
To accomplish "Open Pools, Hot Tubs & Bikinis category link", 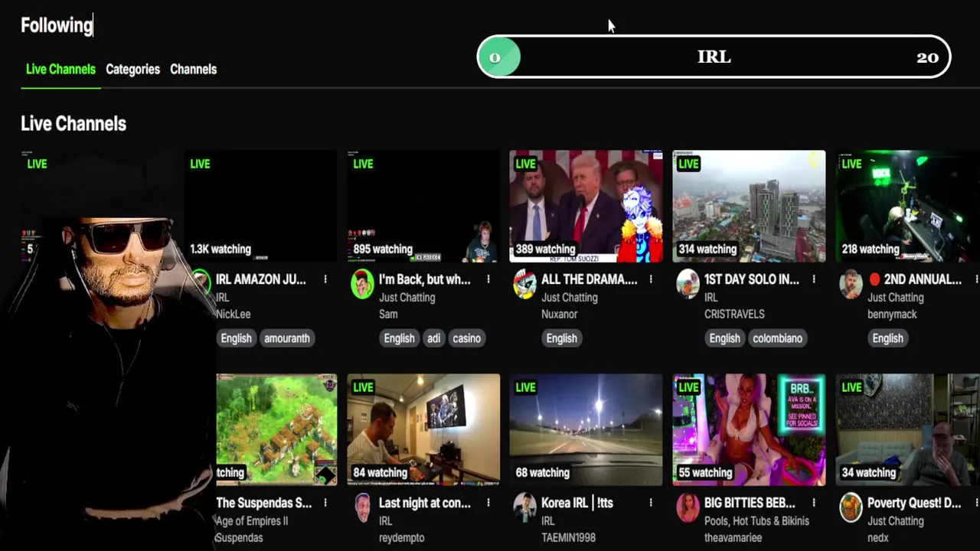I will click(756, 521).
